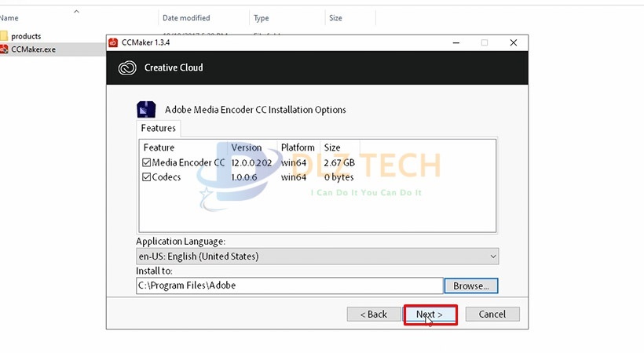Click the Install to path field
Viewport: 644px width, 353px height.
click(290, 286)
